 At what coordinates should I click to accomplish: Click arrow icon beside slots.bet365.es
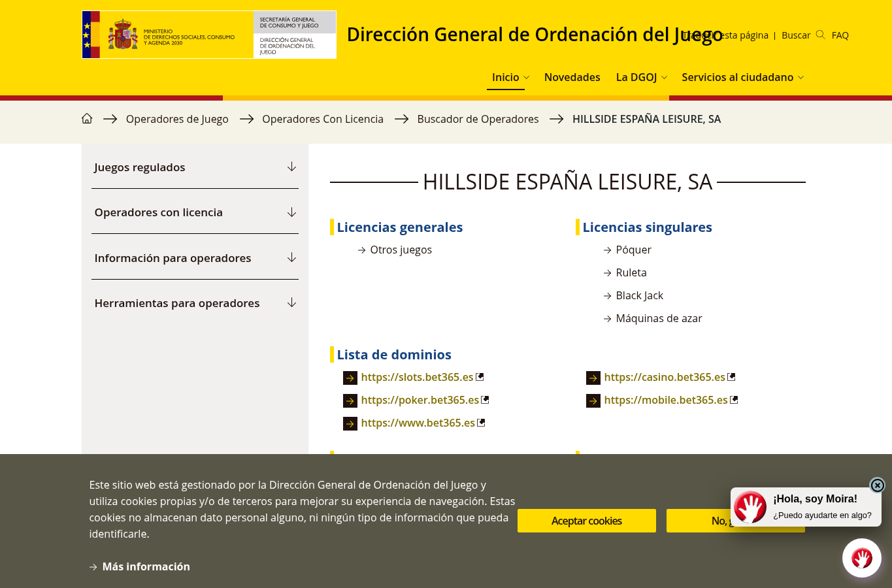tap(350, 378)
